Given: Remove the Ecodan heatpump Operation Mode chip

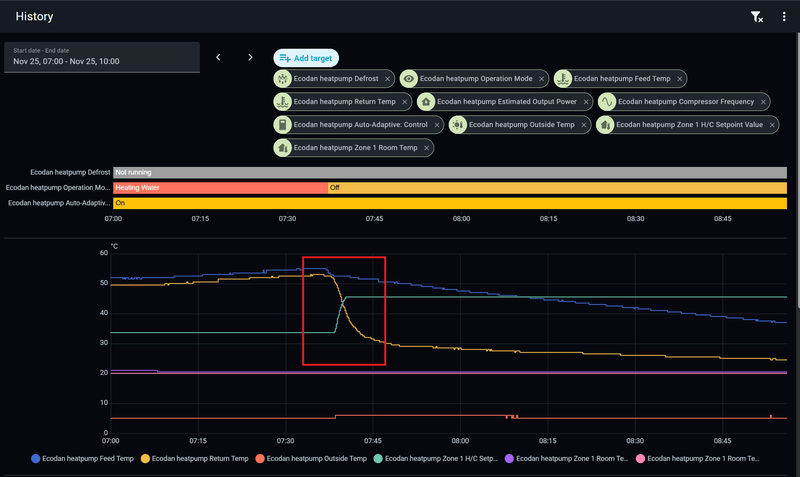Looking at the screenshot, I should click(541, 79).
